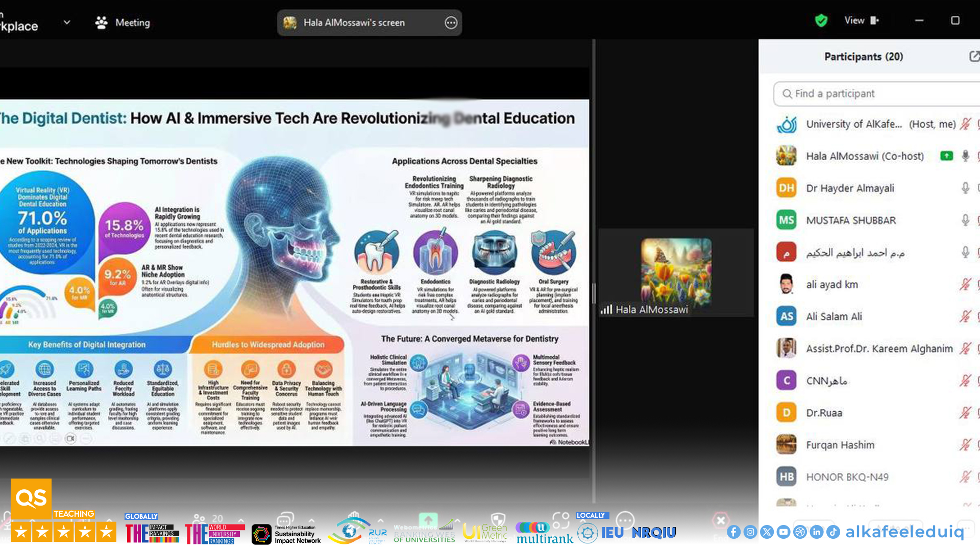
Task: Click the LinkedIn social icon
Action: point(816,532)
